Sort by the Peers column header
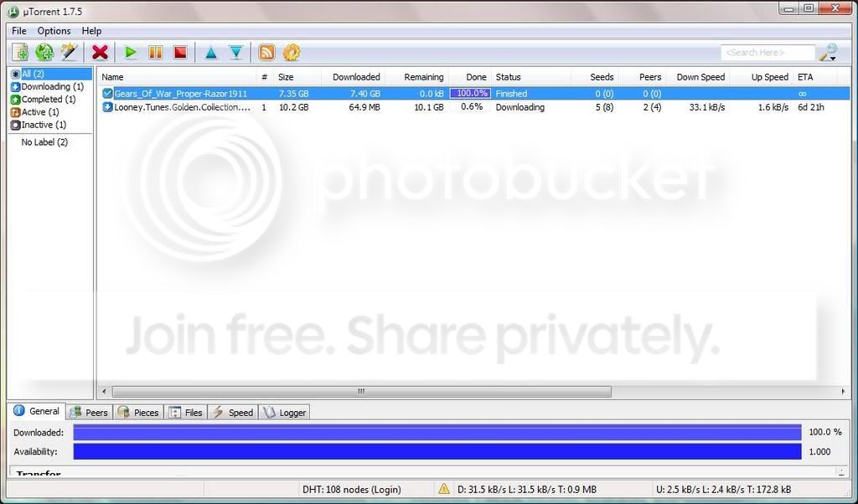This screenshot has height=504, width=858. coord(643,77)
